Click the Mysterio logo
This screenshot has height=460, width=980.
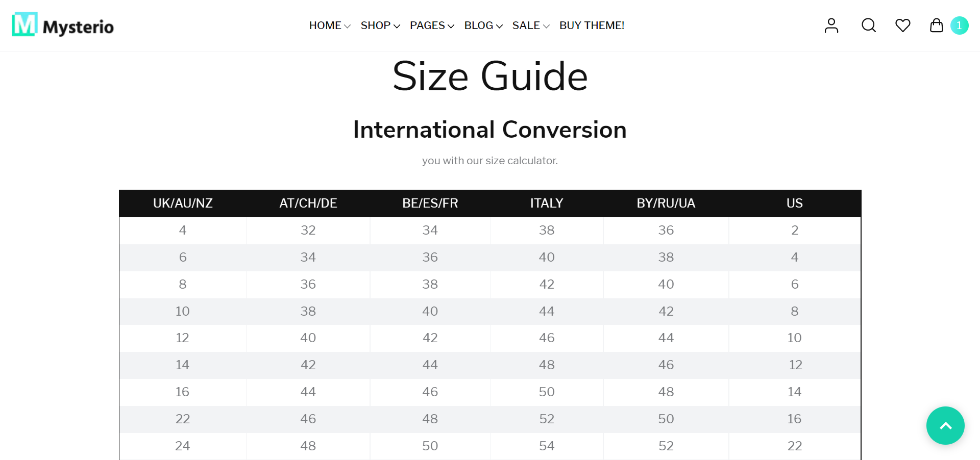point(63,25)
